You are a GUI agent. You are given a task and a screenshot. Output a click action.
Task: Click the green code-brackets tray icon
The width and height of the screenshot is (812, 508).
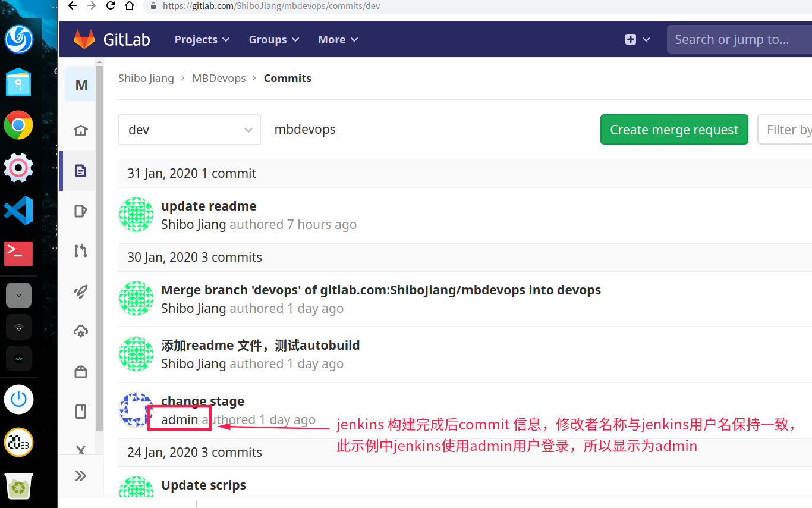pyautogui.click(x=18, y=359)
